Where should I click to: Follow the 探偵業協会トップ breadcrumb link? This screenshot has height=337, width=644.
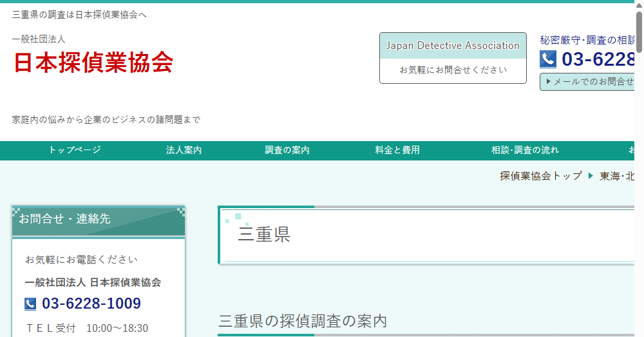[x=540, y=176]
